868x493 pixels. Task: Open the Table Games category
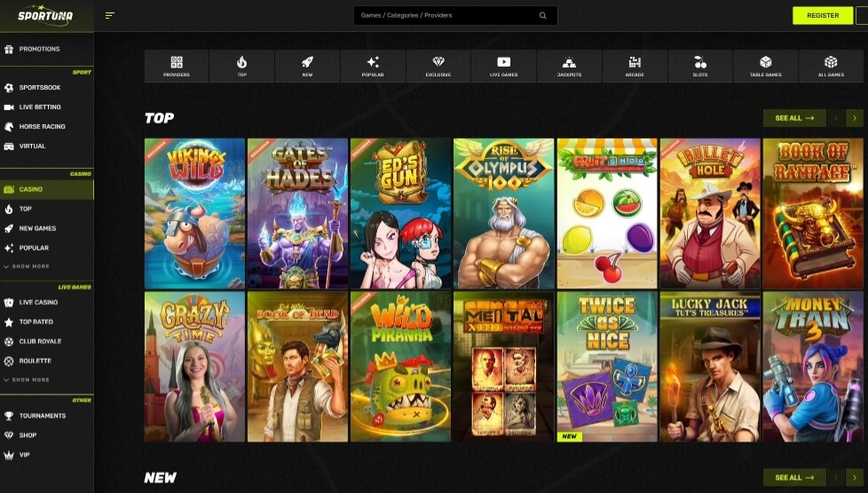[x=766, y=66]
